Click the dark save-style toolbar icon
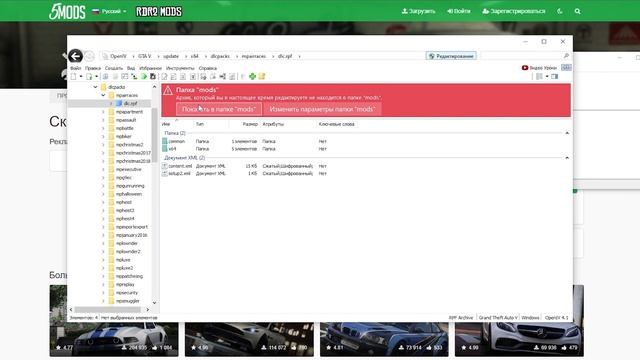640x360 pixels. [x=153, y=76]
